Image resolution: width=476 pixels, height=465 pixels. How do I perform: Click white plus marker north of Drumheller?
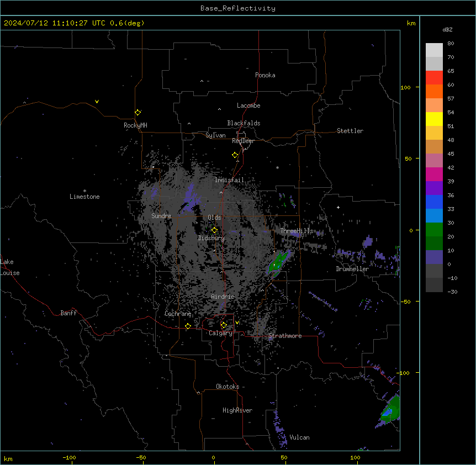pos(338,207)
